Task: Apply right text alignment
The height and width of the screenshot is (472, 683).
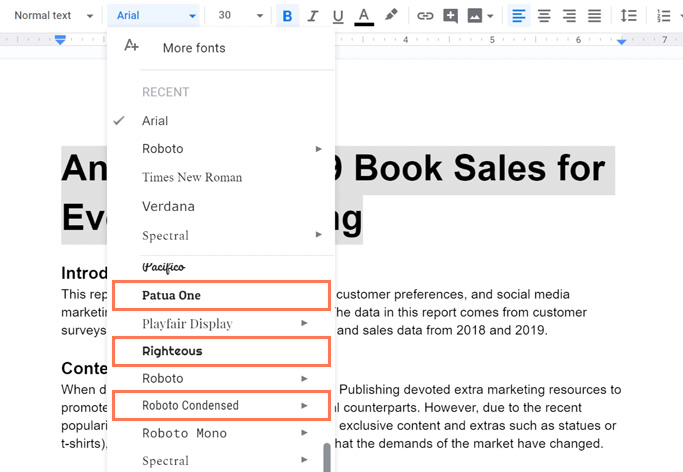Action: (x=569, y=16)
